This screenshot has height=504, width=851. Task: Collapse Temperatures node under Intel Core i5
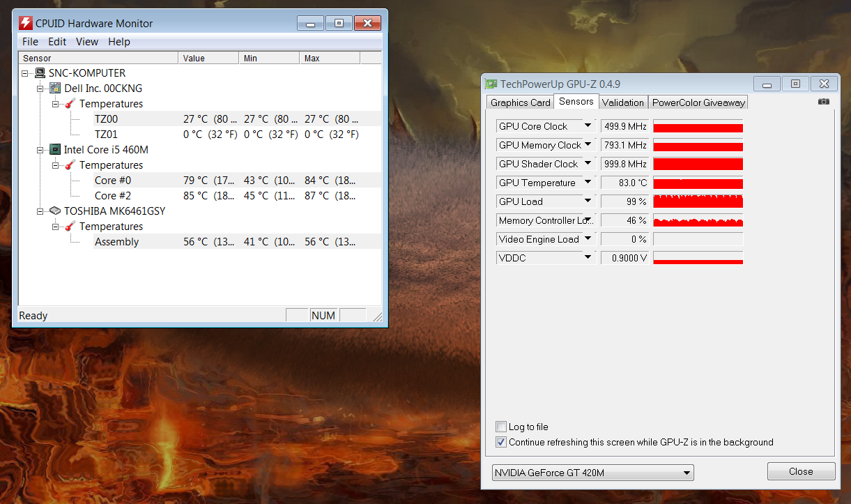pos(56,165)
